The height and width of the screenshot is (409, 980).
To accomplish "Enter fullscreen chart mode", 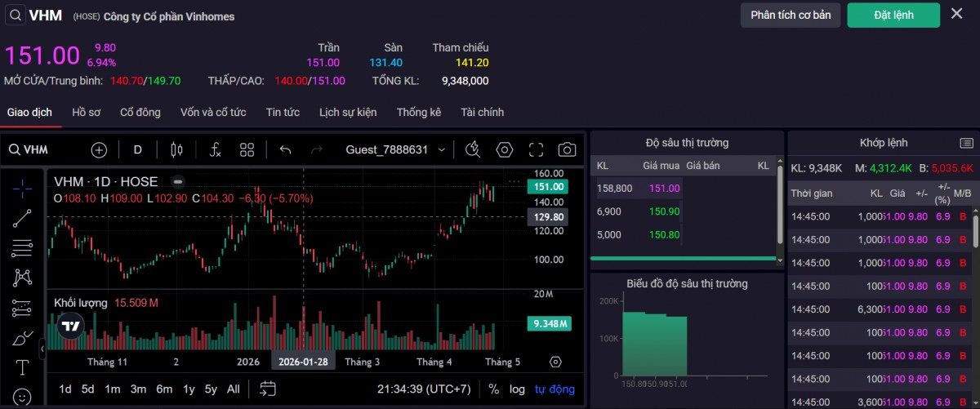I will coord(536,149).
